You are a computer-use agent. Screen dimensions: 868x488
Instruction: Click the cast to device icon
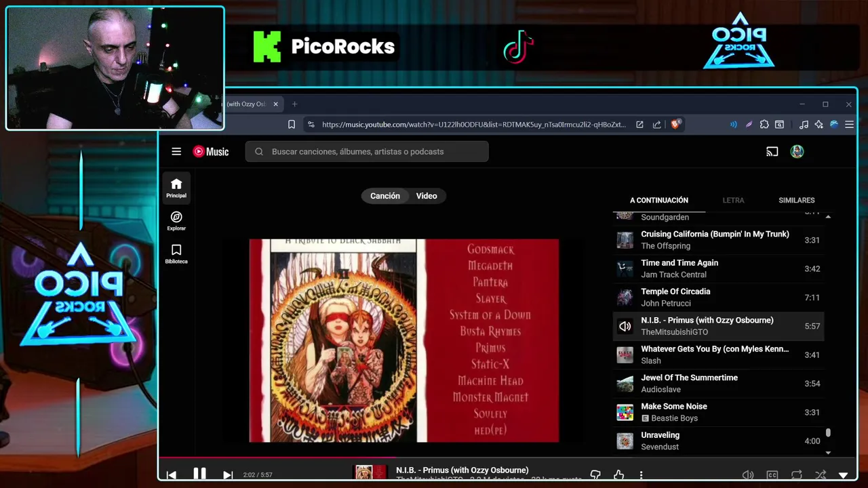pyautogui.click(x=772, y=152)
